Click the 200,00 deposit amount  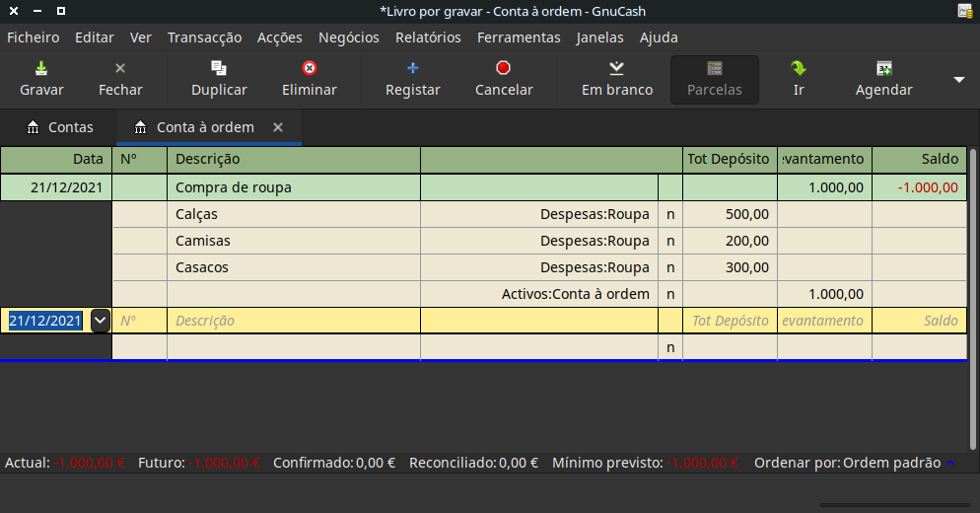click(x=730, y=241)
